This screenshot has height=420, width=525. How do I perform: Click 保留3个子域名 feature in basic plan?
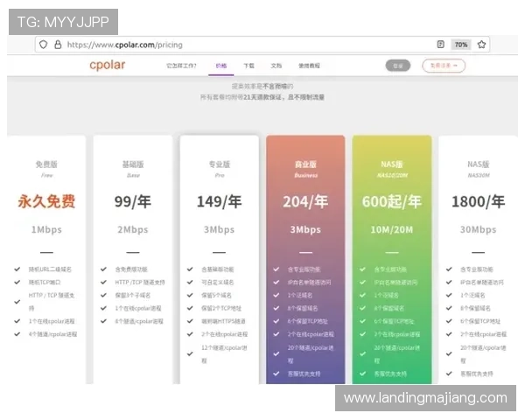pyautogui.click(x=133, y=296)
